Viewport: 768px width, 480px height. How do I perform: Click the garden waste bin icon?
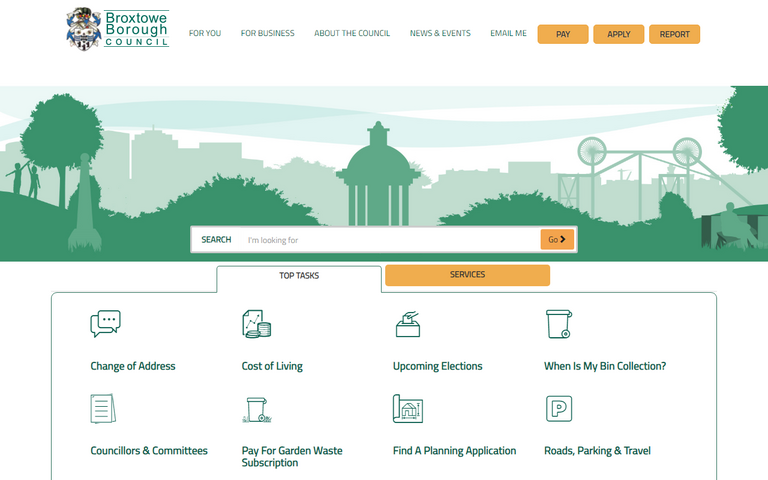258,409
